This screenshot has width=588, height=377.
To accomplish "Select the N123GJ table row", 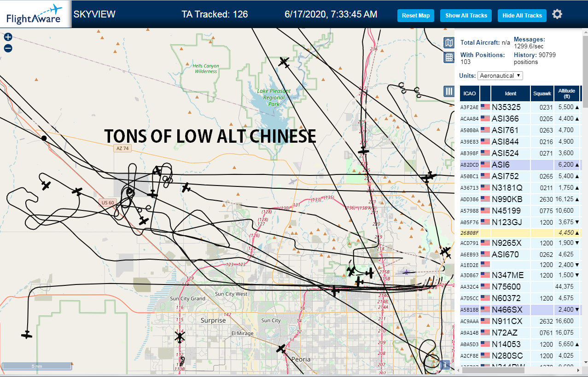I will coord(520,222).
